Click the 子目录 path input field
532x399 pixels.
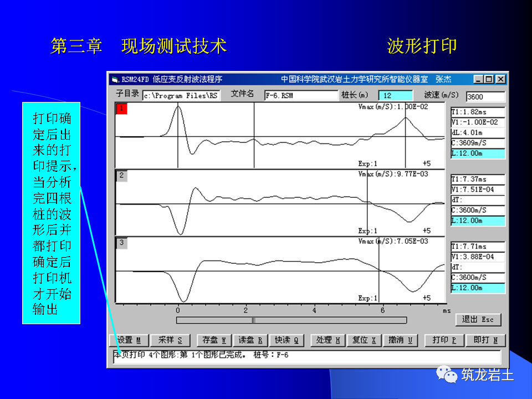181,96
